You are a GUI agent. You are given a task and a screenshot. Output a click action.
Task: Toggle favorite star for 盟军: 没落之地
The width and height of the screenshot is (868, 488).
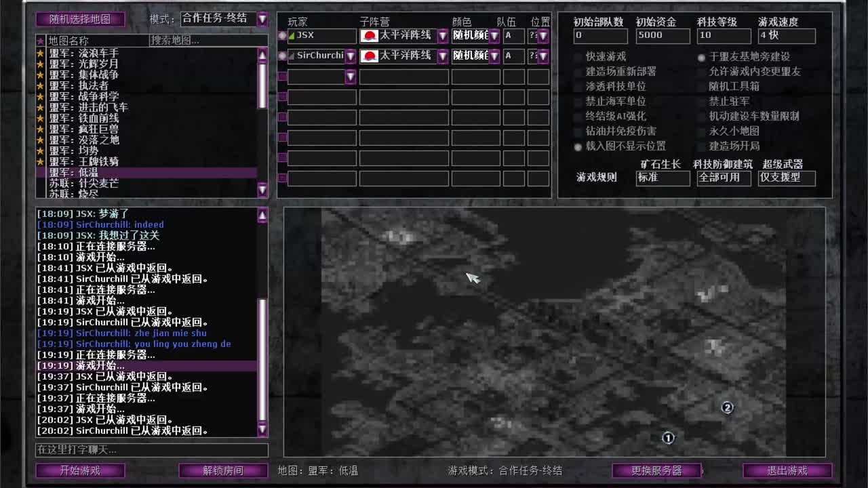pyautogui.click(x=41, y=140)
